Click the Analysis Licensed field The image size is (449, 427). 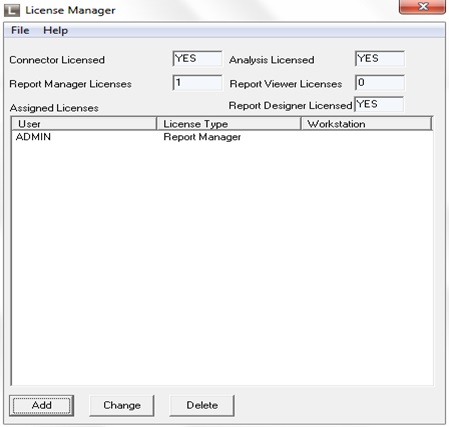tap(380, 59)
